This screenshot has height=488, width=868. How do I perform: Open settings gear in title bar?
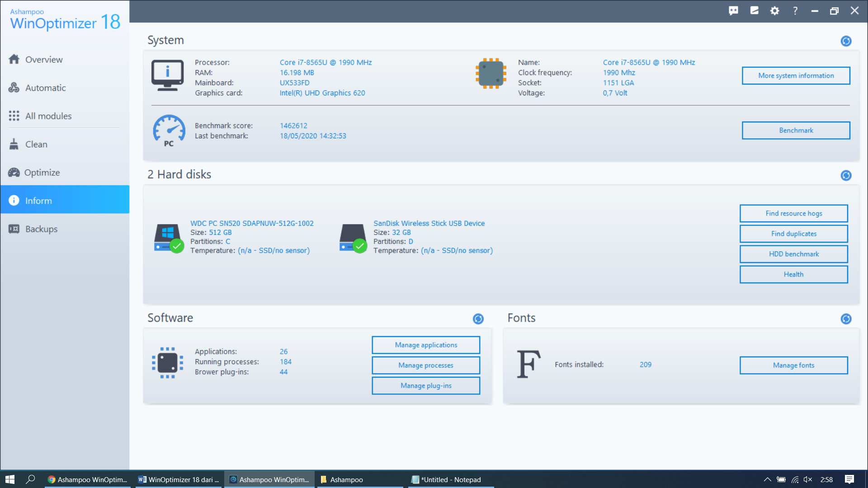tap(775, 10)
